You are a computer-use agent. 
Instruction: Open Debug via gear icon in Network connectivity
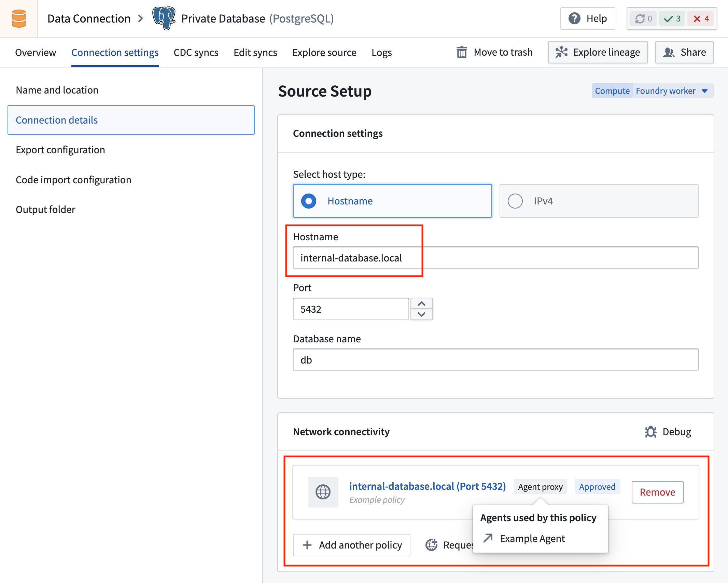[650, 432]
